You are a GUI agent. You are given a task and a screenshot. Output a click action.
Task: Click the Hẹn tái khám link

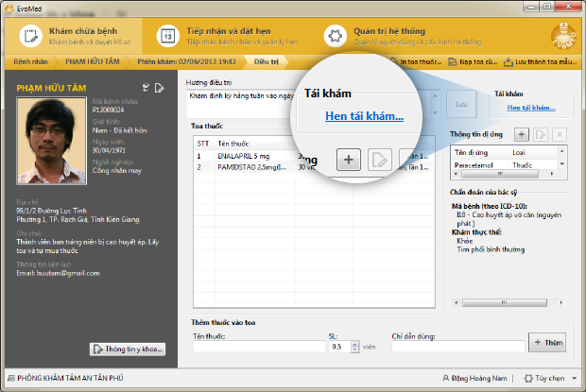tap(531, 108)
